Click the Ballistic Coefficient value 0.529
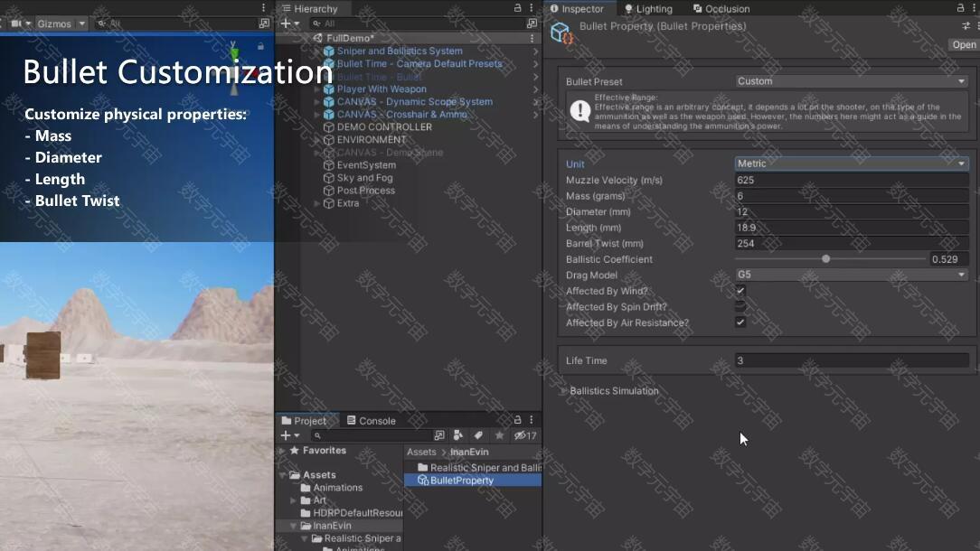The height and width of the screenshot is (551, 980). 948,259
